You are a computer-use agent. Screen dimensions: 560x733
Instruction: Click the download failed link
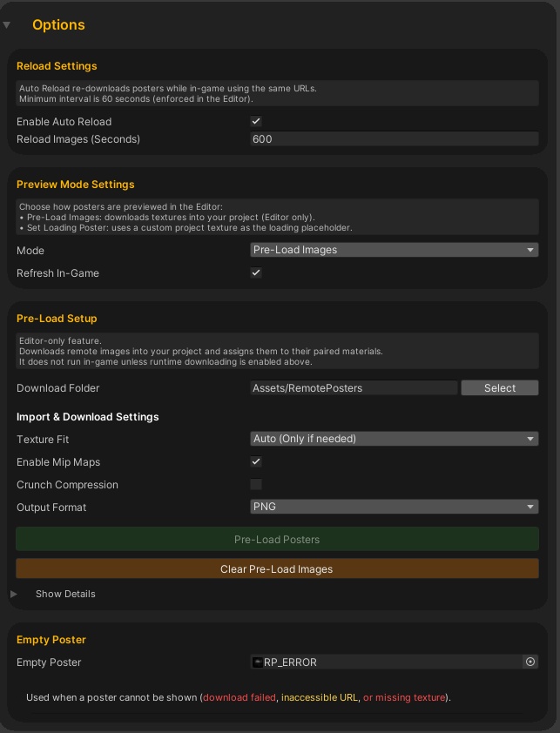coord(240,697)
